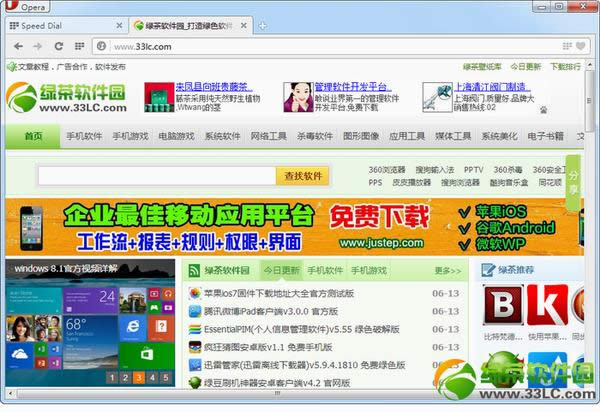Viewport: 600px width, 412px height.
Task: Open the 360杀毒 hot search link
Action: [508, 169]
